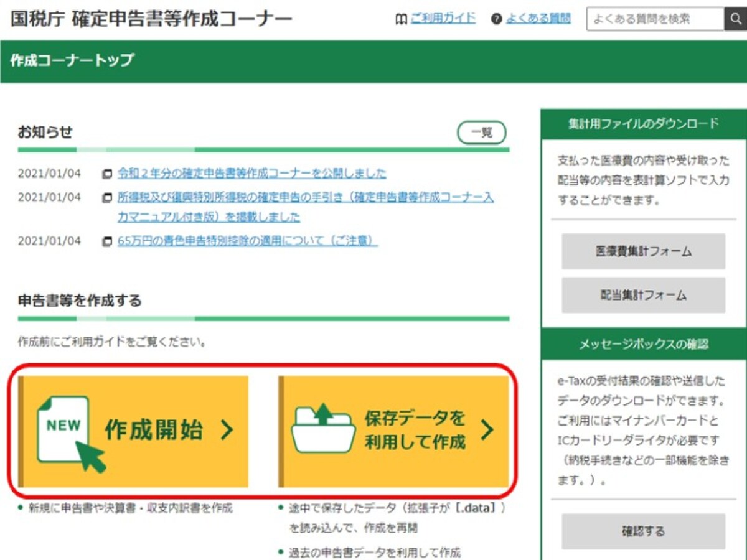This screenshot has width=747, height=560.
Task: Click the folder upload icon on 保存データ
Action: pyautogui.click(x=322, y=427)
